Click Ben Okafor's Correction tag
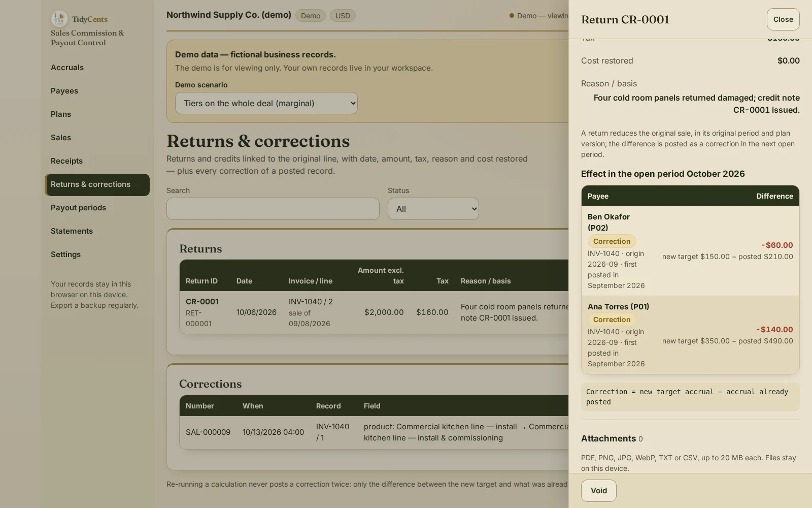Screen dimensions: 812x508 (x=612, y=241)
